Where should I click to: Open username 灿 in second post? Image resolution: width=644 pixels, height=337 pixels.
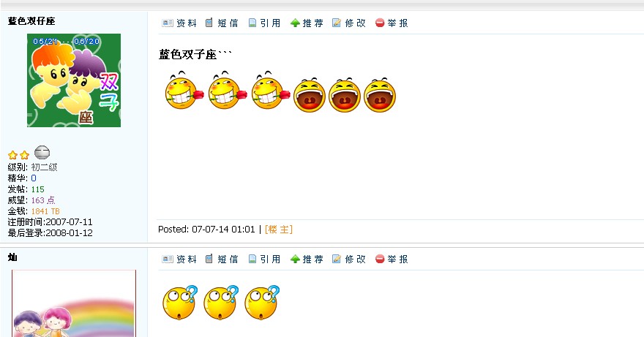tap(12, 257)
